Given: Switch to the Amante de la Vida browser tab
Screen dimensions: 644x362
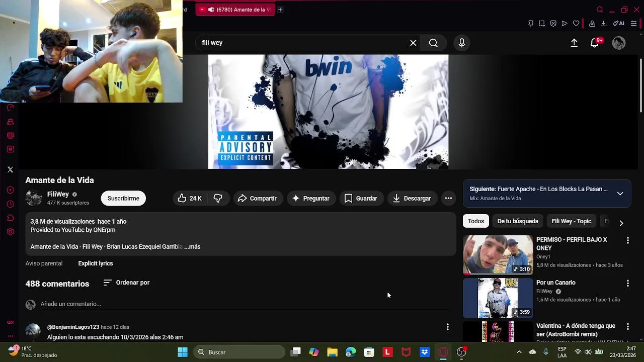Looking at the screenshot, I should click(235, 10).
